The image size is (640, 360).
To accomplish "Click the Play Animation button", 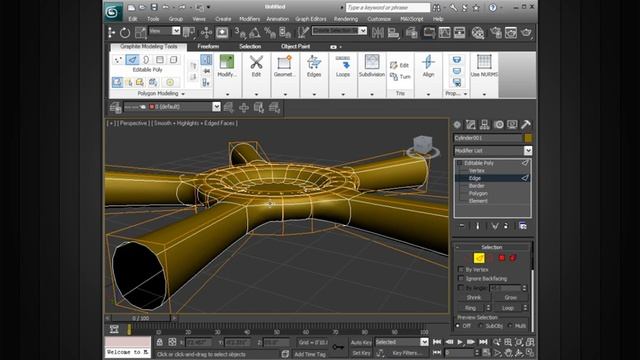I will pos(460,342).
